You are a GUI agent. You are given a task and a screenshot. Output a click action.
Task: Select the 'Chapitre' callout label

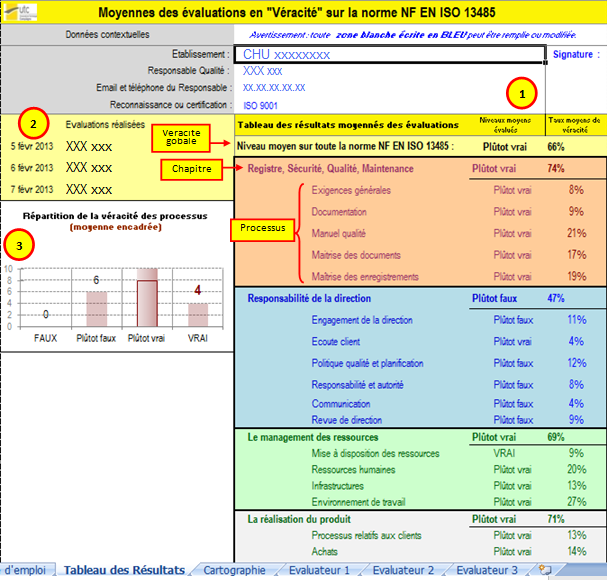click(x=188, y=170)
